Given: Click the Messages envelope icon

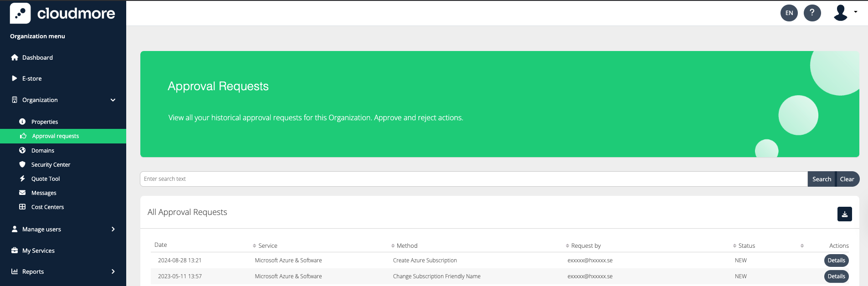Looking at the screenshot, I should [22, 193].
